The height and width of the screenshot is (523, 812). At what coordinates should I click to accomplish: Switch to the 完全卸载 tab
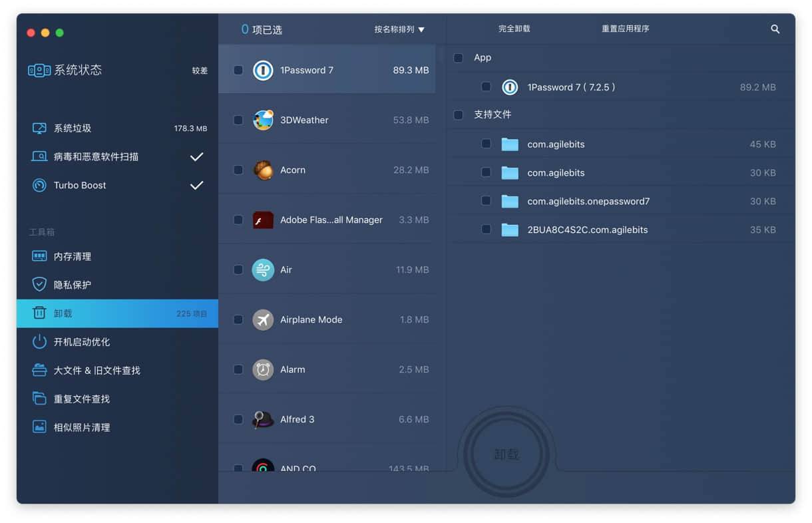click(x=514, y=29)
